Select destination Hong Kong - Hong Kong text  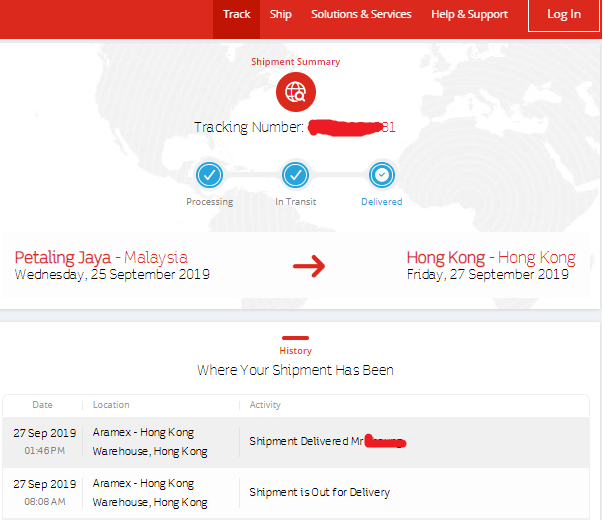pos(491,258)
